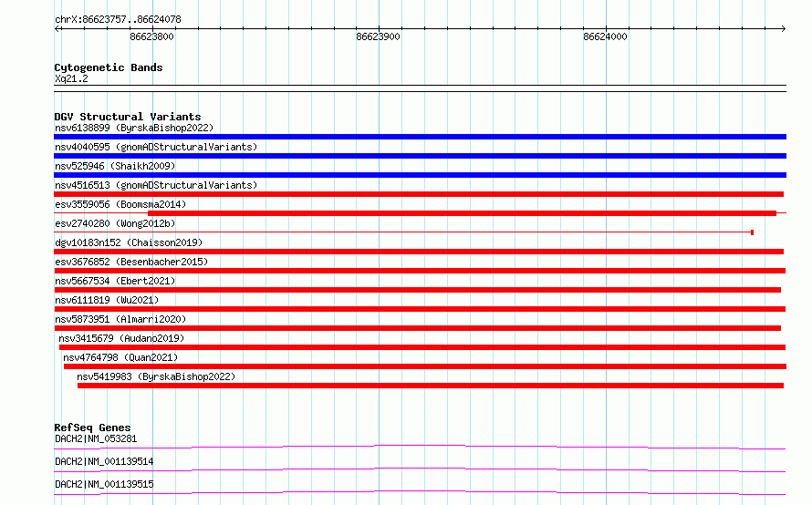This screenshot has height=505, width=812.
Task: Click the chrX:86623757..86624078 region label
Action: click(x=118, y=20)
